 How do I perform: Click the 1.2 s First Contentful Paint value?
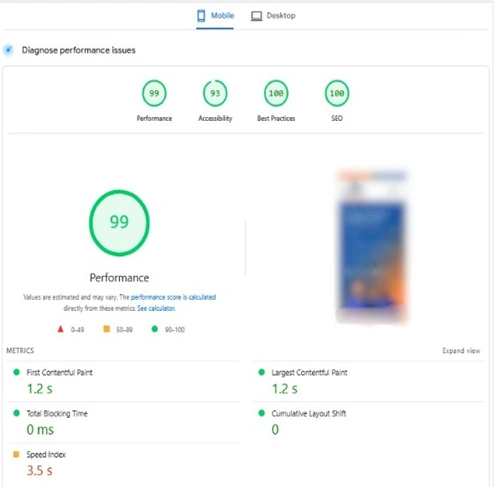(x=40, y=389)
